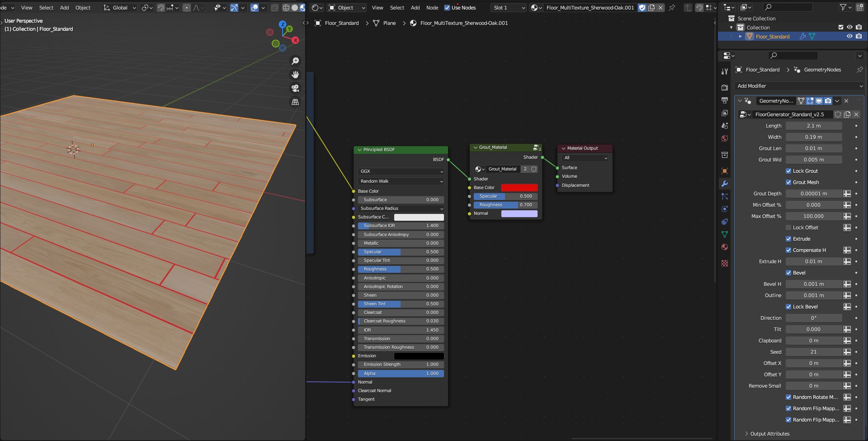Screen dimensions: 868x441
Task: Enable the Lock Offset checkbox
Action: (788, 228)
